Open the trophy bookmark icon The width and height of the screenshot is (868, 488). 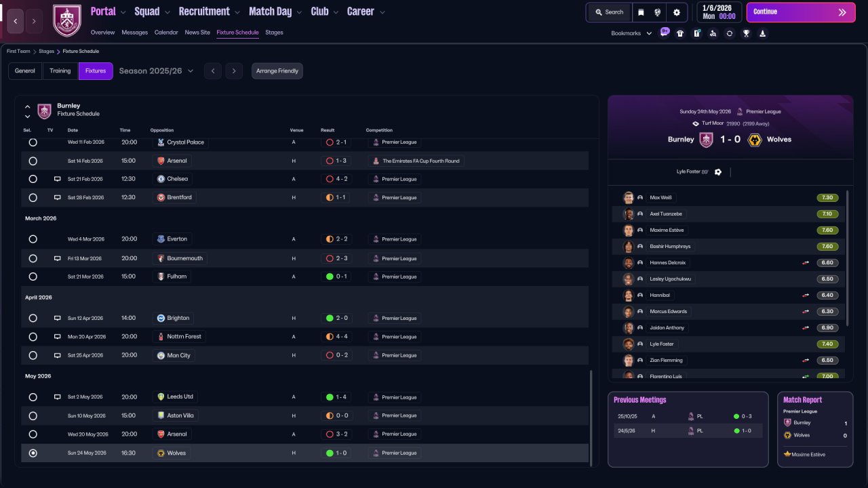click(x=746, y=33)
